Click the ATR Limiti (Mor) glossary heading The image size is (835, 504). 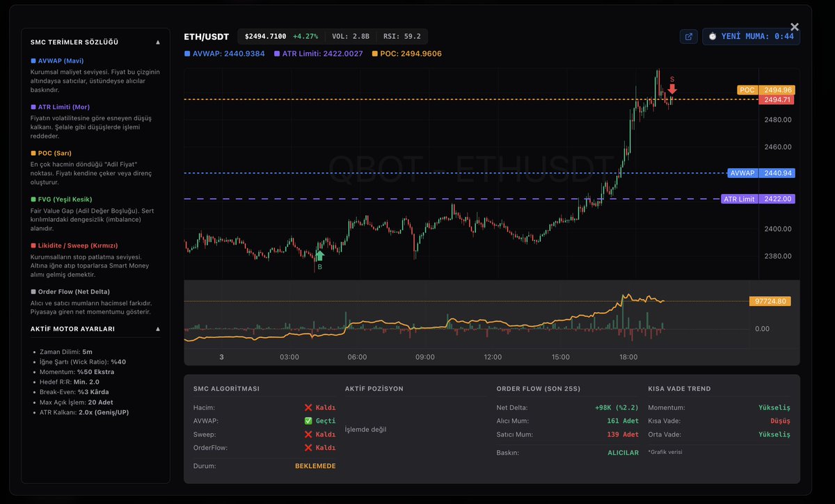64,107
